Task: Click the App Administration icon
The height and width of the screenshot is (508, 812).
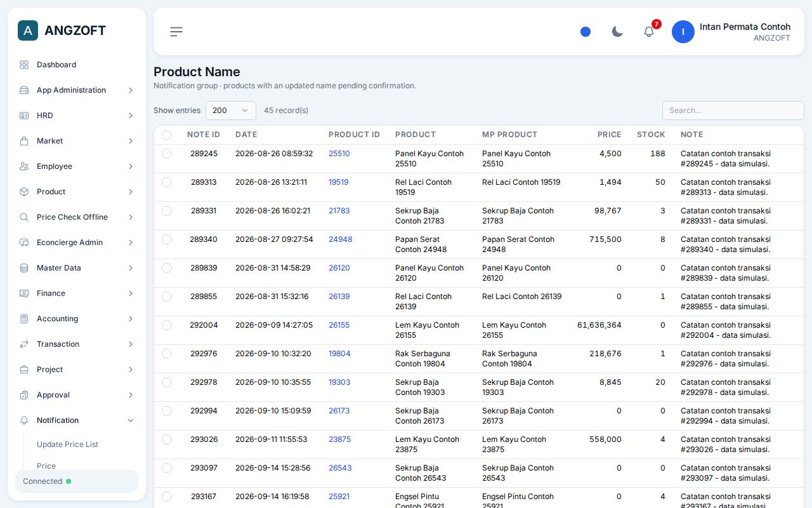Action: coord(24,90)
